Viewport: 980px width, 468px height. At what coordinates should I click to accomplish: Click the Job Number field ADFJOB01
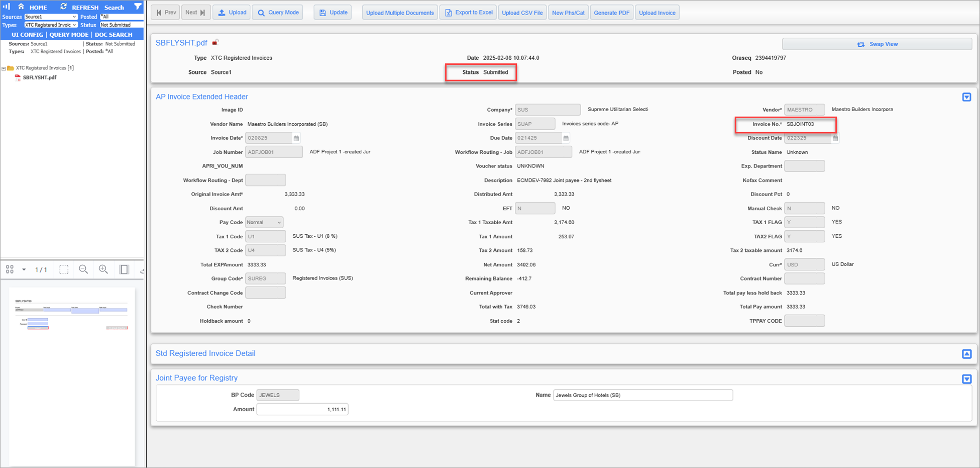coord(274,152)
